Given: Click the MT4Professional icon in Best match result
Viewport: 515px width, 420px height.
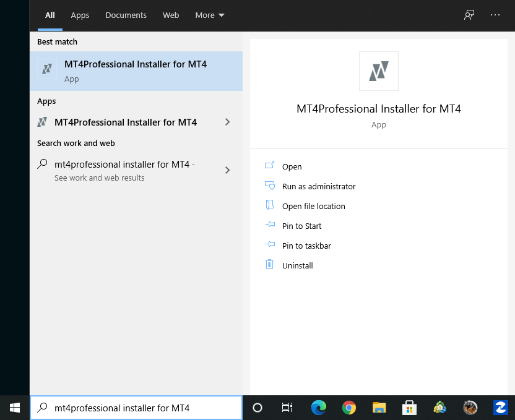Looking at the screenshot, I should click(x=47, y=69).
